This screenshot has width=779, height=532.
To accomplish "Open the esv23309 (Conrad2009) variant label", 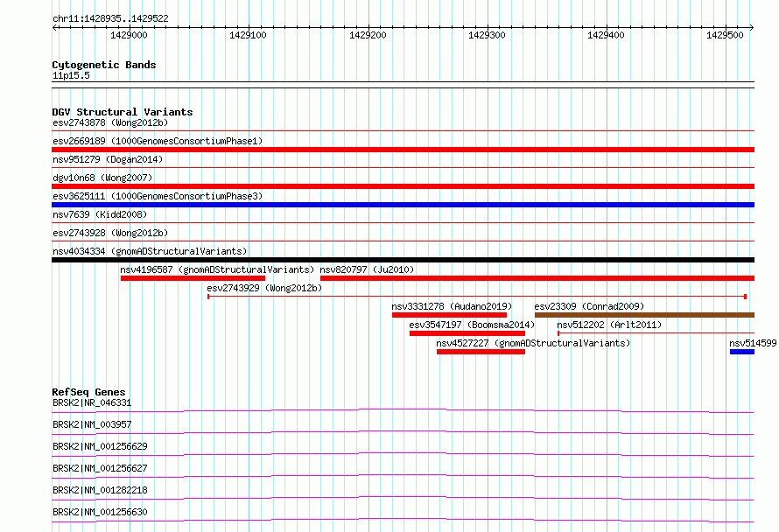I will [589, 306].
